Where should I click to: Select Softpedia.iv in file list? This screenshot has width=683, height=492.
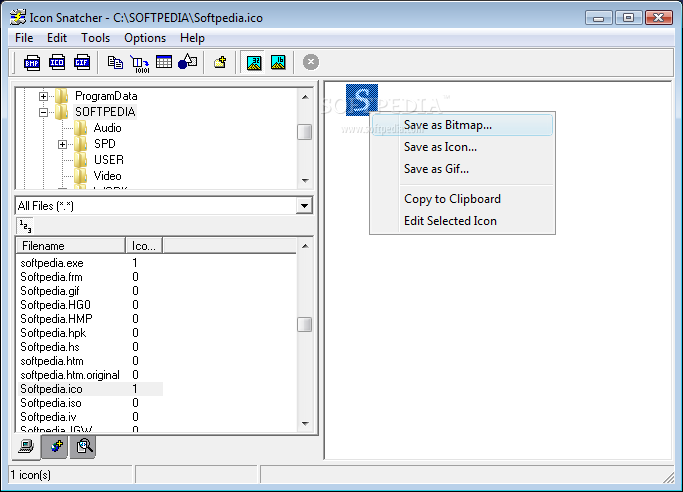pos(48,417)
